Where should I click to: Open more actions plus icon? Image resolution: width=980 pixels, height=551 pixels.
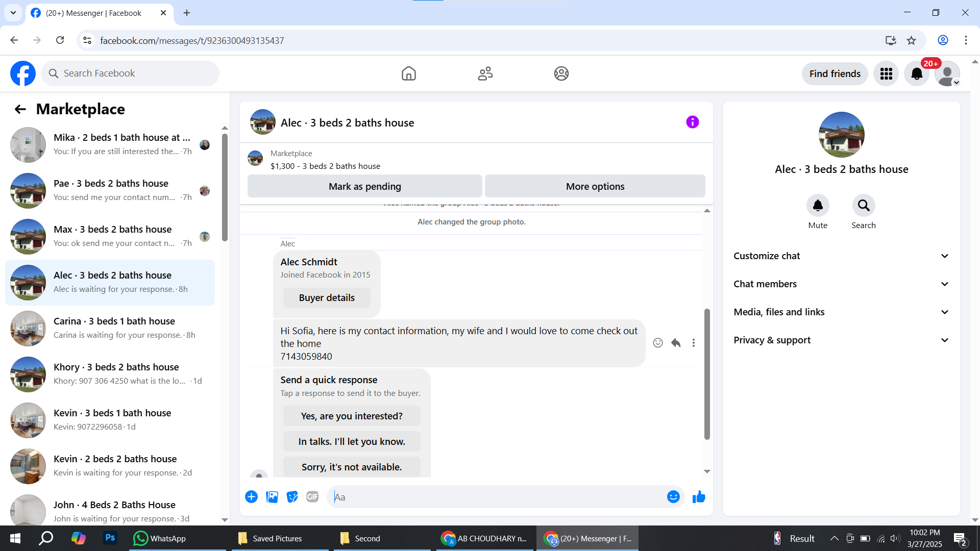click(x=251, y=497)
